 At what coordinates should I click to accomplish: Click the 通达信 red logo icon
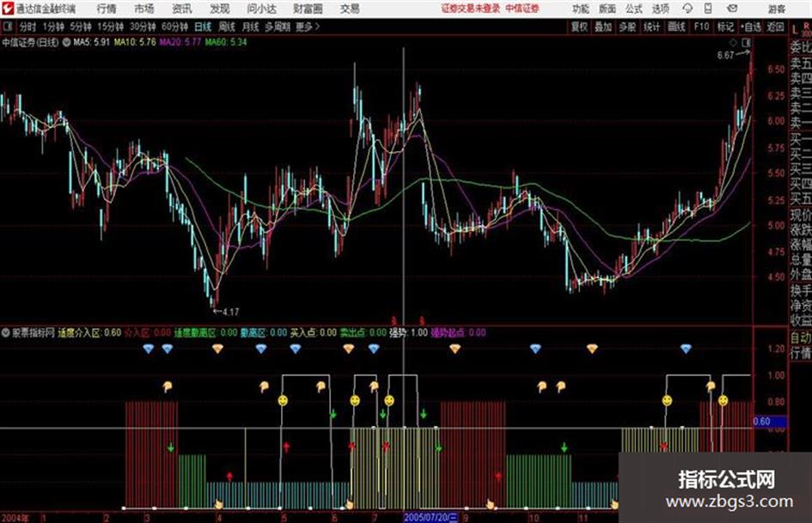point(8,9)
